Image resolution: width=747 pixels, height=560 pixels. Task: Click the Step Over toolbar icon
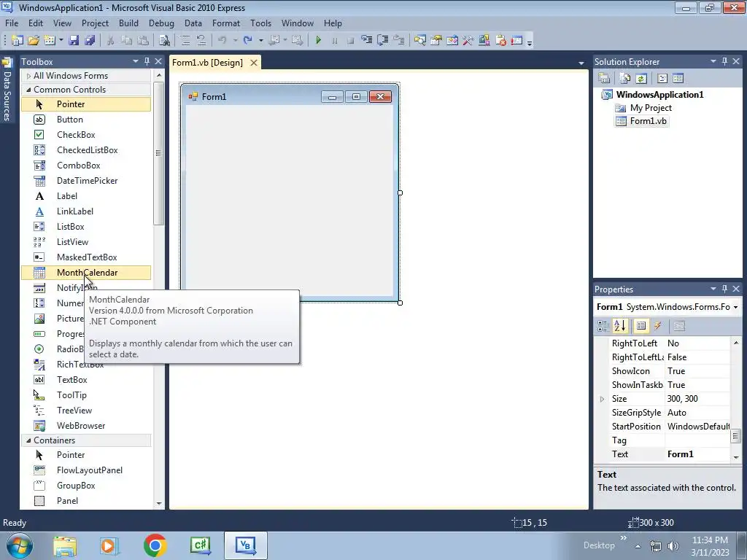[x=382, y=41]
